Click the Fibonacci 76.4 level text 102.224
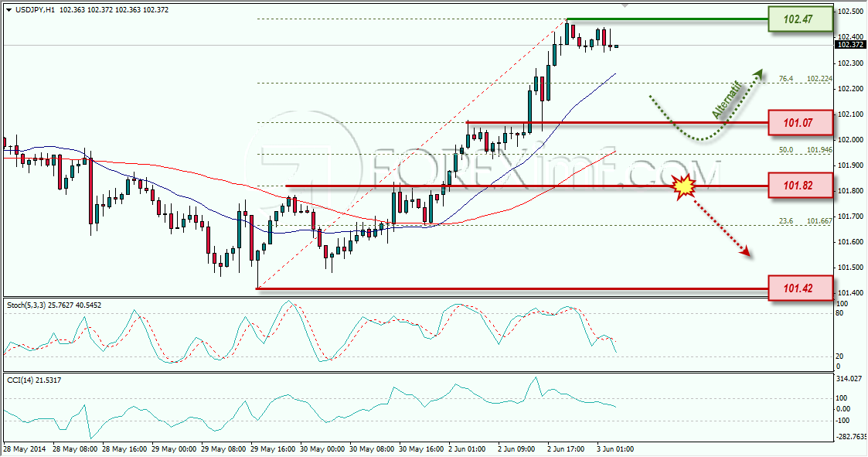Image resolution: width=868 pixels, height=457 pixels. click(819, 79)
